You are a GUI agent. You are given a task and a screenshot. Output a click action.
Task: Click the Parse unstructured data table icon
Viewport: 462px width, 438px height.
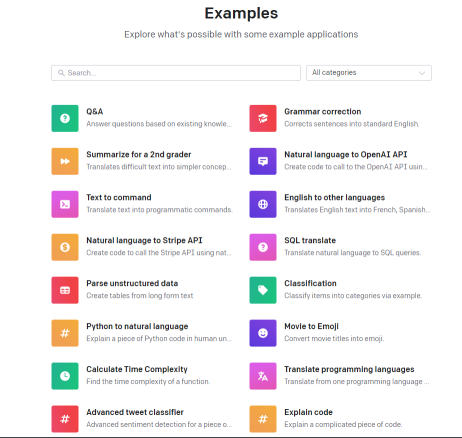pos(65,290)
